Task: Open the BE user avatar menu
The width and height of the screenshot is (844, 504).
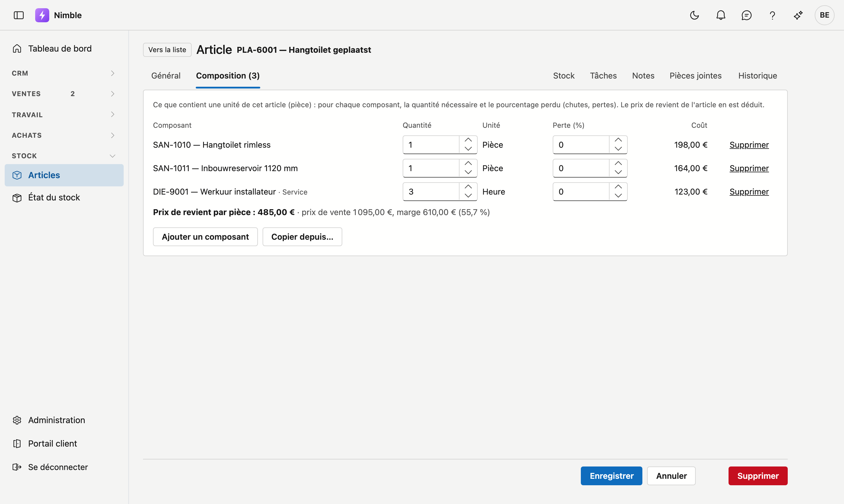Action: click(x=824, y=15)
